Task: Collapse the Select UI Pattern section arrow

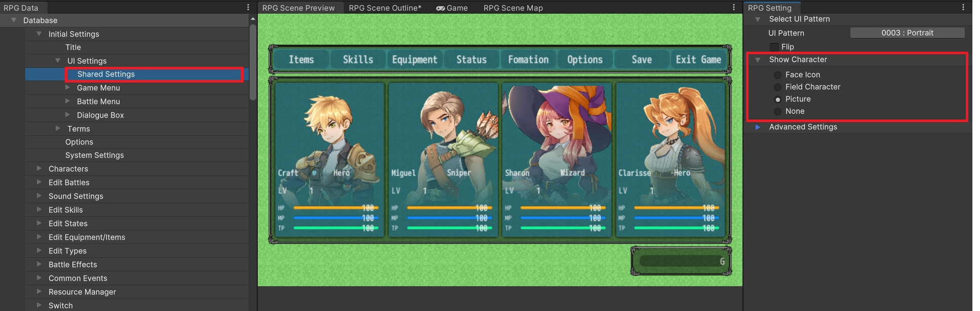Action: coord(758,19)
